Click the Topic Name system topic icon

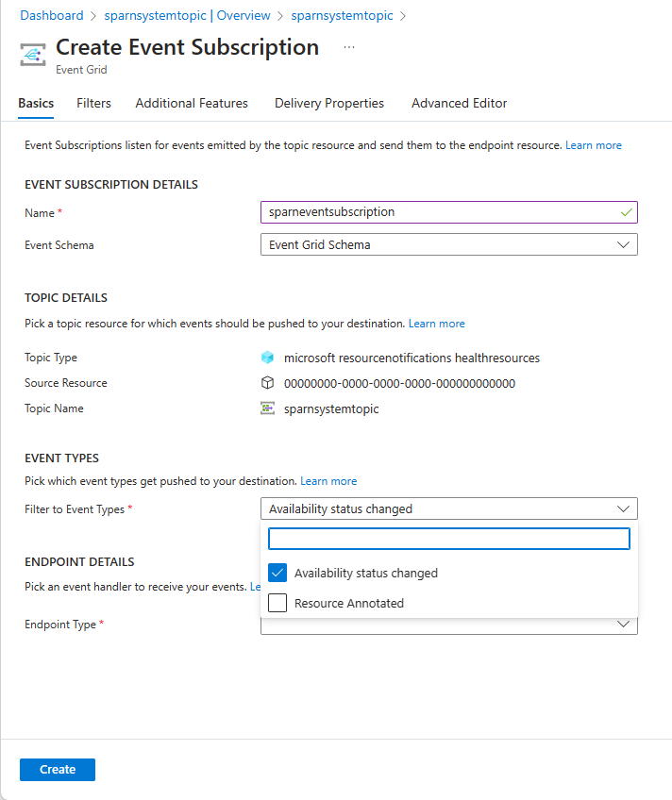[x=267, y=408]
